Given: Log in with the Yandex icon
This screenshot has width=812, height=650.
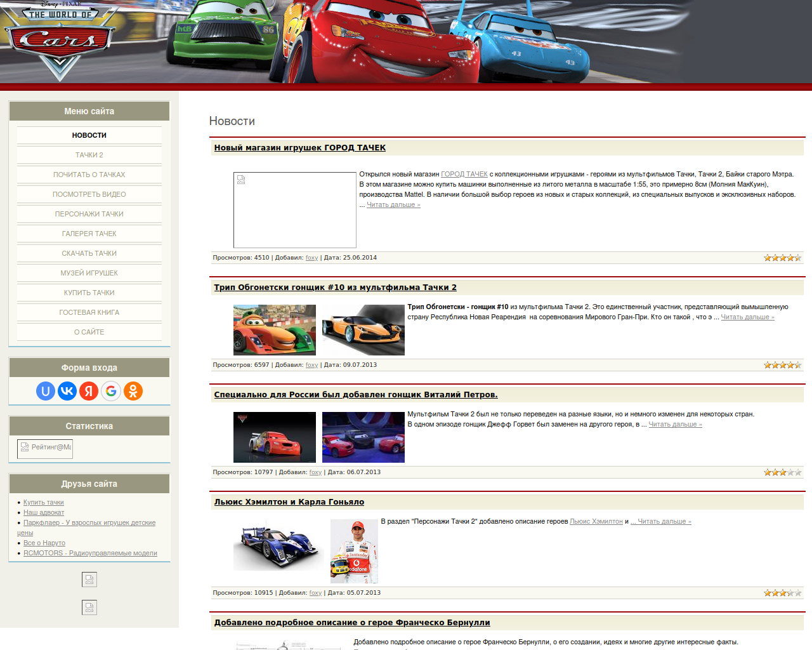Looking at the screenshot, I should tap(89, 391).
